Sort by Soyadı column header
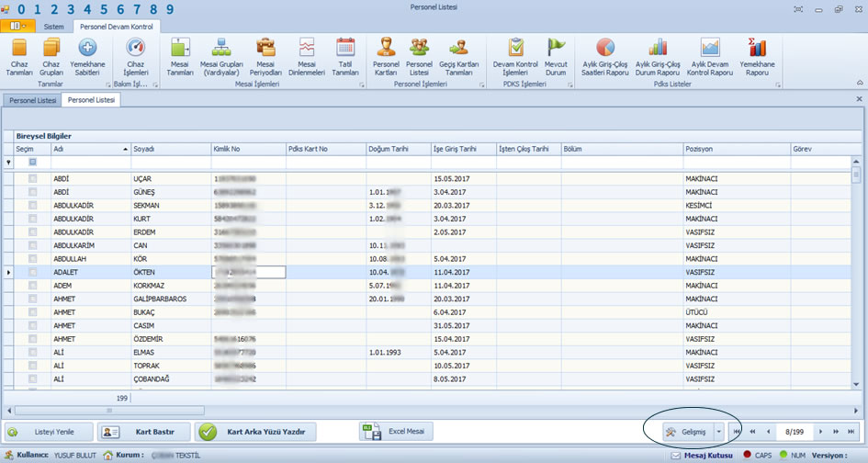 (x=171, y=149)
